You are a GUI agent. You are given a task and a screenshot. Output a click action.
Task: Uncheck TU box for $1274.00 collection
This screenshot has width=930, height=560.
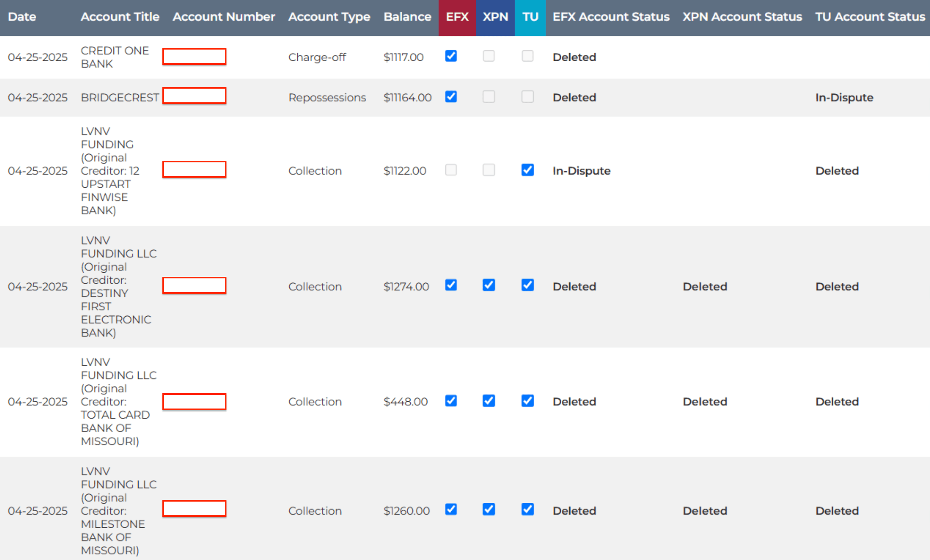click(x=527, y=285)
